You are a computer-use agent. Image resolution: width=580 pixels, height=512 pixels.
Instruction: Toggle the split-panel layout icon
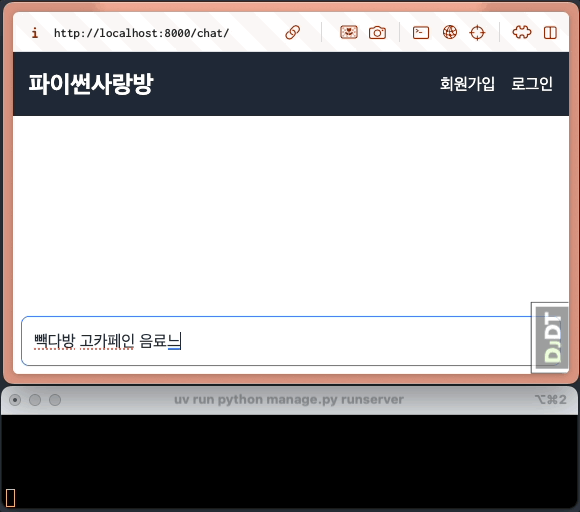tap(550, 33)
